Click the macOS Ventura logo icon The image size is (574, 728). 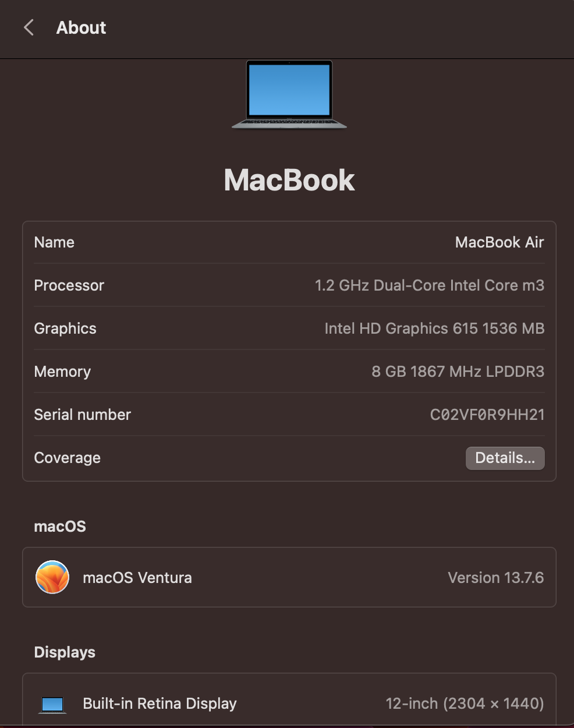[x=52, y=577]
